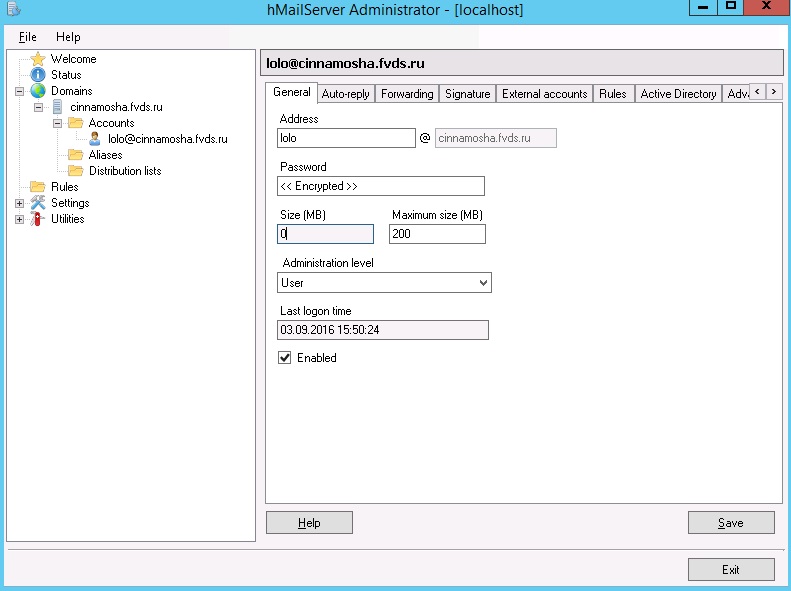Click the Distribution lists folder icon
Viewport: 791px width, 591px height.
[x=76, y=171]
